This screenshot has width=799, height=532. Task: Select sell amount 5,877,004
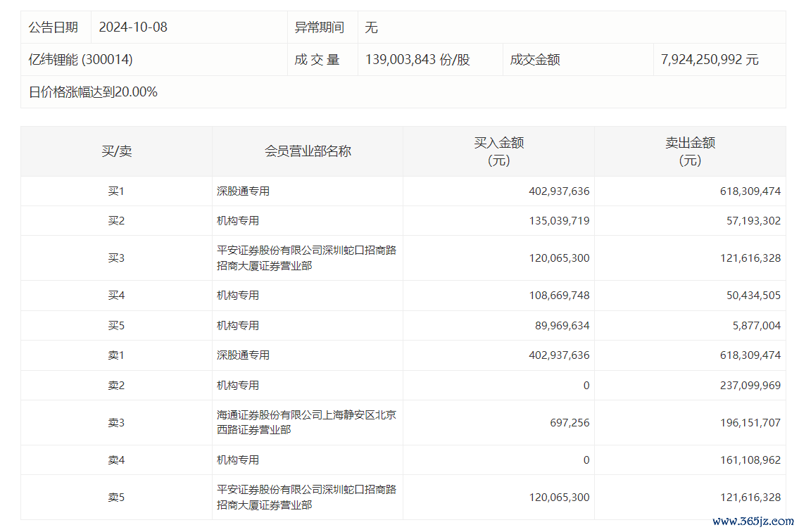(x=756, y=325)
